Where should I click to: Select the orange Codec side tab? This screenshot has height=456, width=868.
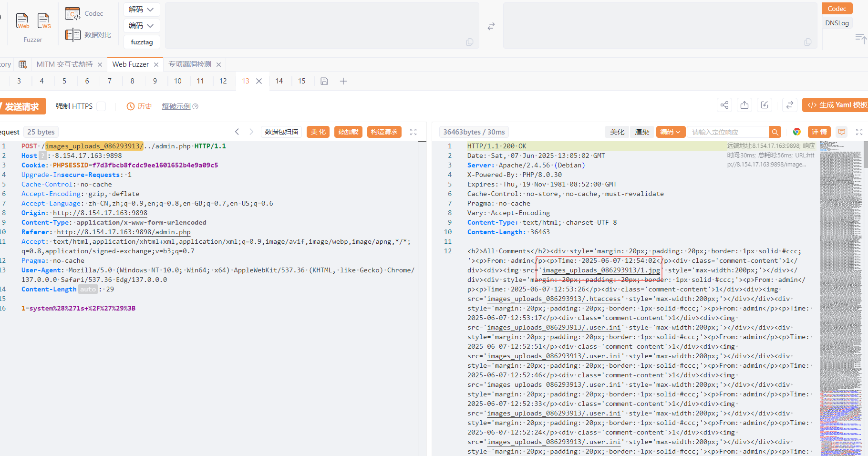(x=837, y=9)
